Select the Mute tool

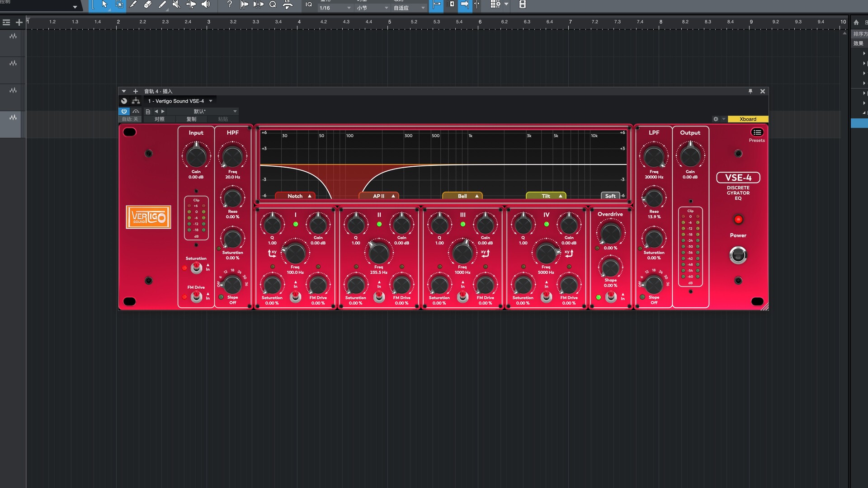point(177,5)
